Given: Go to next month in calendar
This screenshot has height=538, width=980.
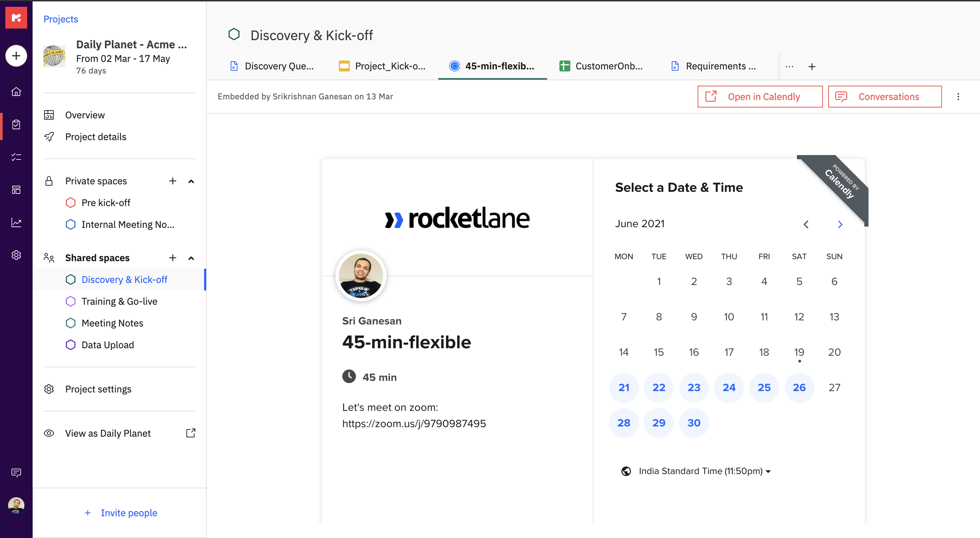Looking at the screenshot, I should click(x=840, y=224).
